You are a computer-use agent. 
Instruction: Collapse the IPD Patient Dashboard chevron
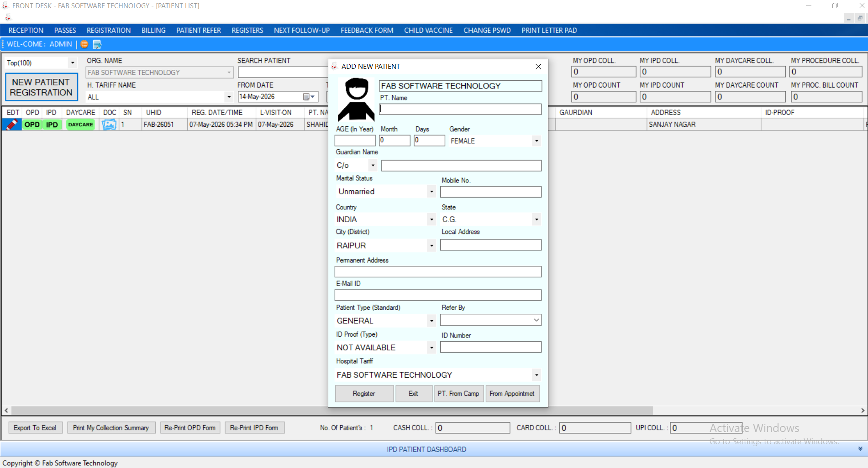click(x=860, y=449)
